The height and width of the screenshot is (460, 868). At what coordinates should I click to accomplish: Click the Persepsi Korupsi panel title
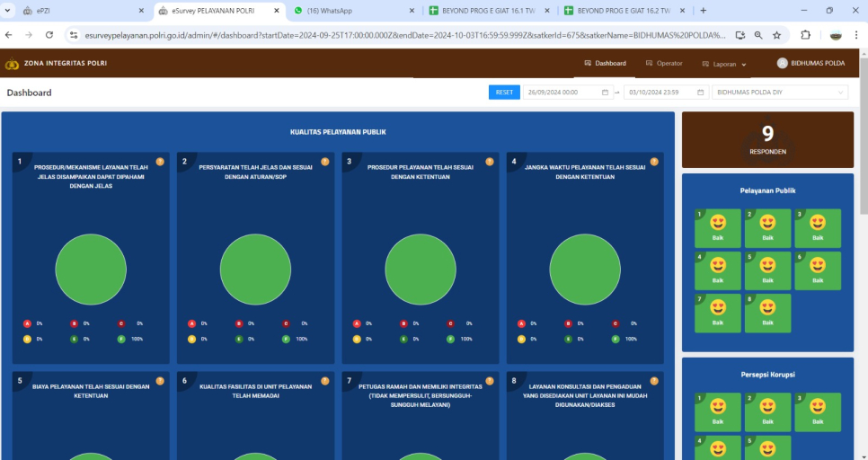pyautogui.click(x=767, y=375)
